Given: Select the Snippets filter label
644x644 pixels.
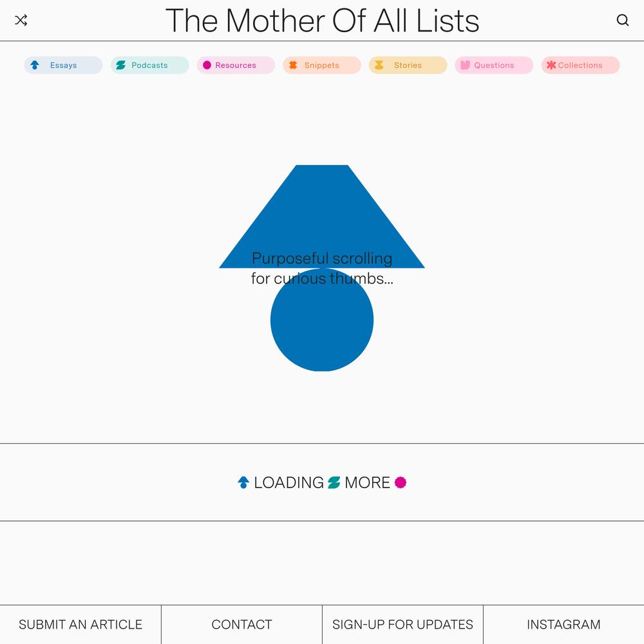Looking at the screenshot, I should tap(321, 65).
